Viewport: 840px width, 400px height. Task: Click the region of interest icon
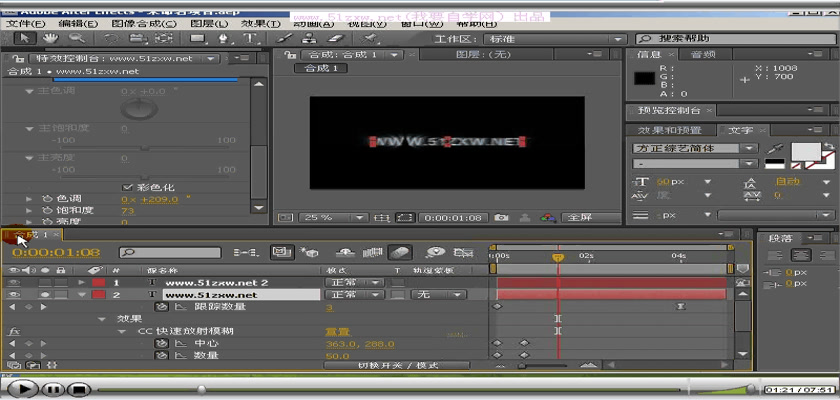pos(406,217)
